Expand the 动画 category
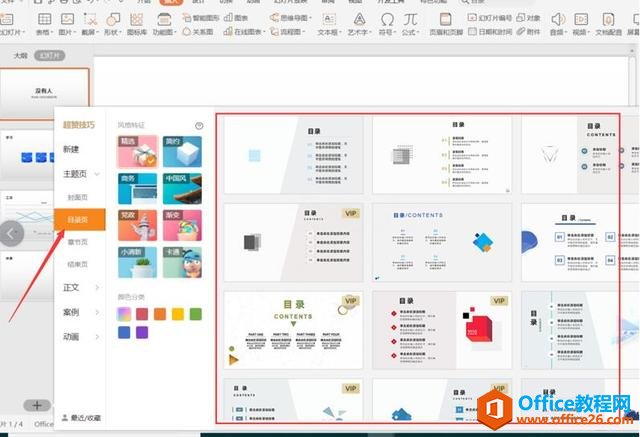 click(78, 336)
